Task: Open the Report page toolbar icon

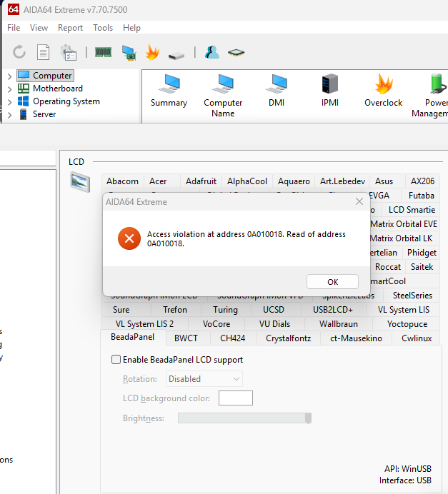Action: click(43, 52)
